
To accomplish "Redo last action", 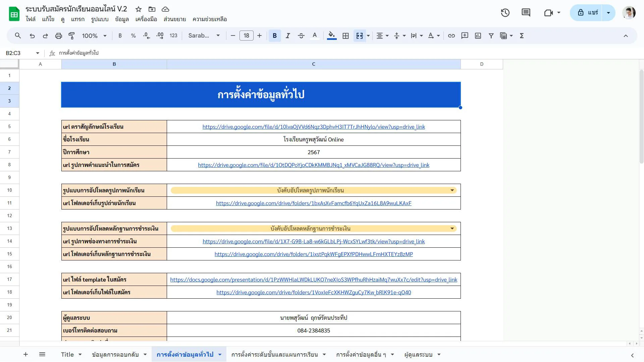I will click(x=45, y=36).
